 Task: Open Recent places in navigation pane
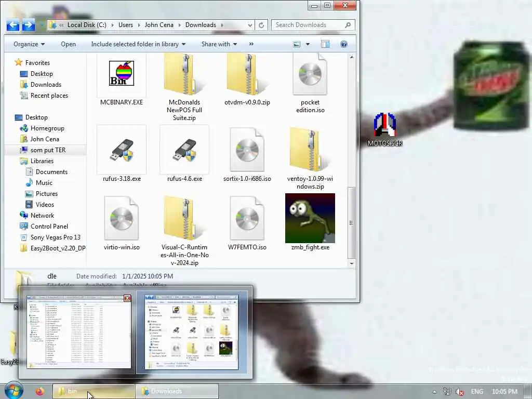(x=49, y=96)
